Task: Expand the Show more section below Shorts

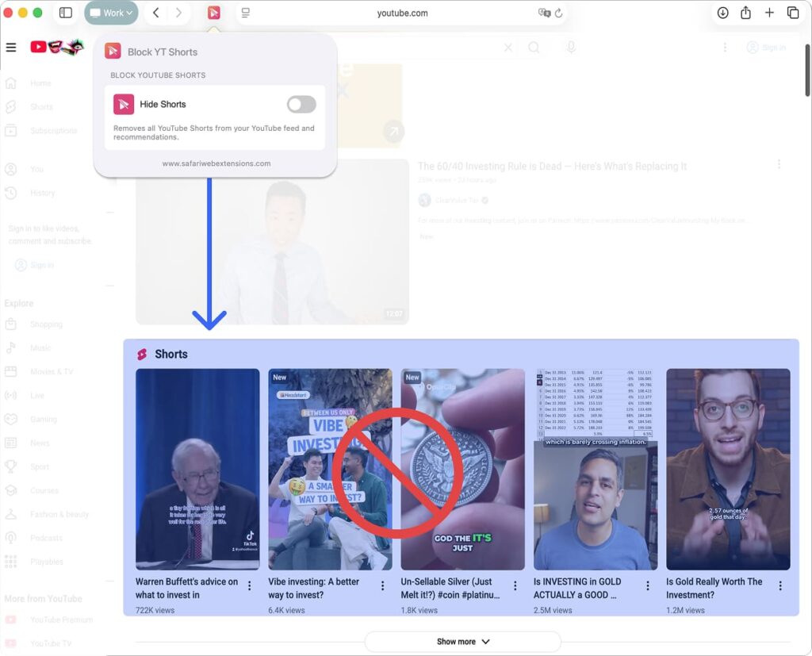Action: point(462,640)
